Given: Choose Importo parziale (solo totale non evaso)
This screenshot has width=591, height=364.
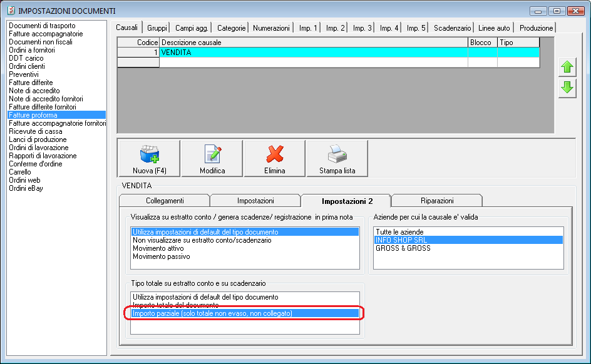Looking at the screenshot, I should (x=245, y=313).
